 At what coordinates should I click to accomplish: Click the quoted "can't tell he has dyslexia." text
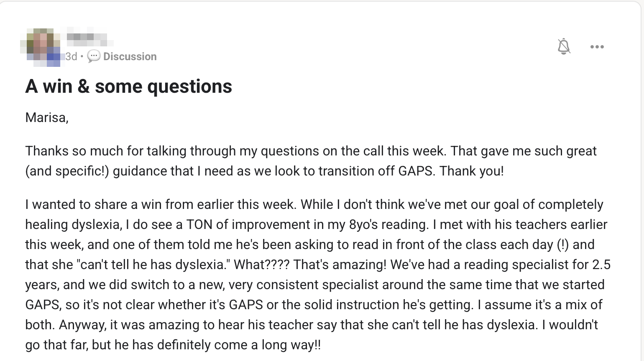point(153,264)
